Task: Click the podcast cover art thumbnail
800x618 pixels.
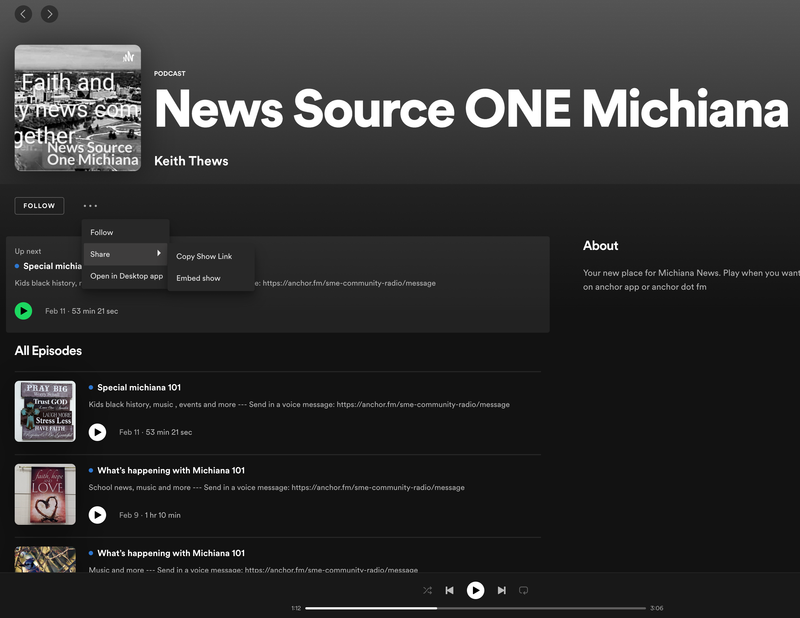Action: [x=77, y=108]
